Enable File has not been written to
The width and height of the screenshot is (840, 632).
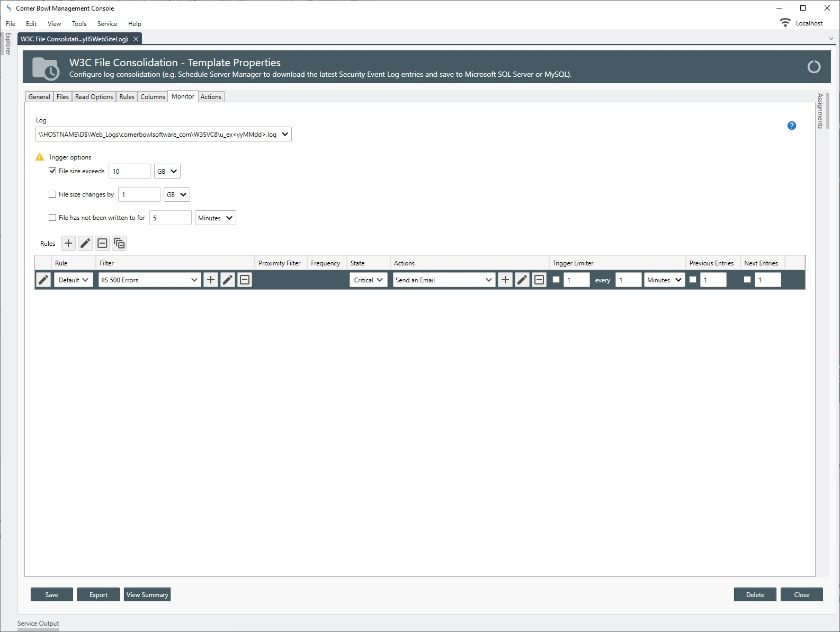52,218
